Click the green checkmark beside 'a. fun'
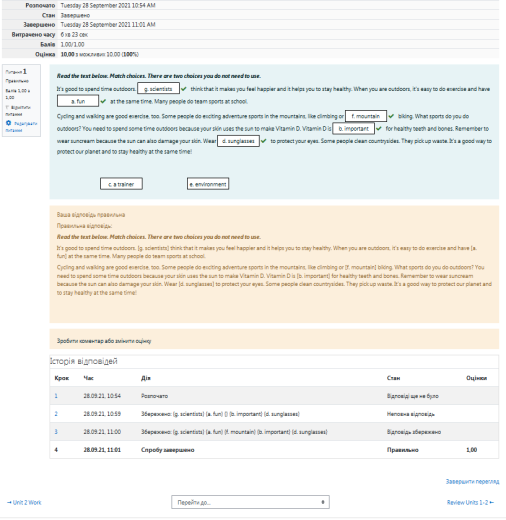This screenshot has height=520, width=506. [x=103, y=101]
